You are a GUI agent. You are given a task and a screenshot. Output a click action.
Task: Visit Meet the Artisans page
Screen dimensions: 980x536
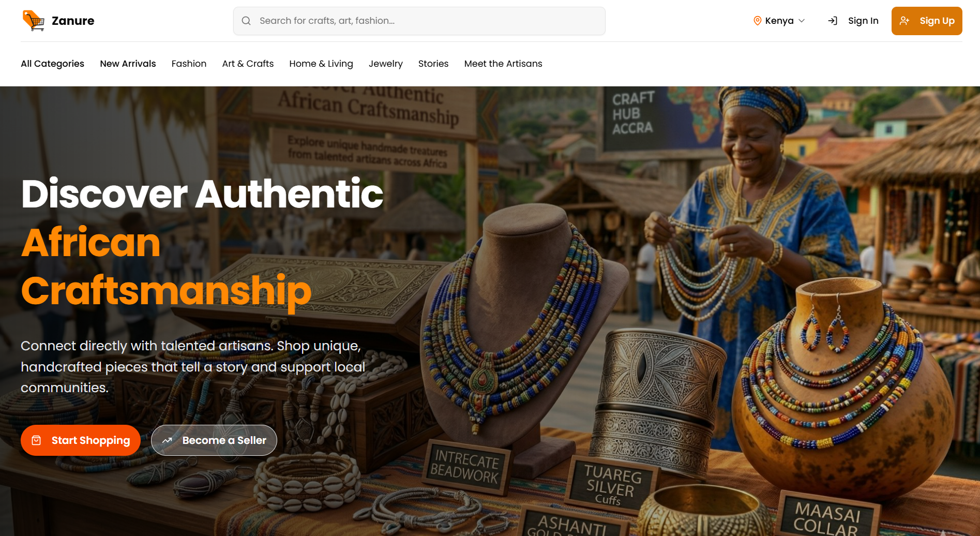click(x=503, y=64)
